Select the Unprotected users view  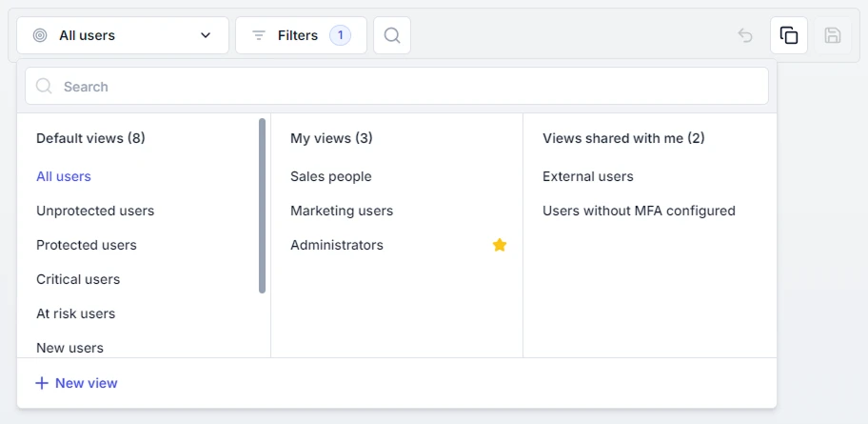pyautogui.click(x=95, y=211)
